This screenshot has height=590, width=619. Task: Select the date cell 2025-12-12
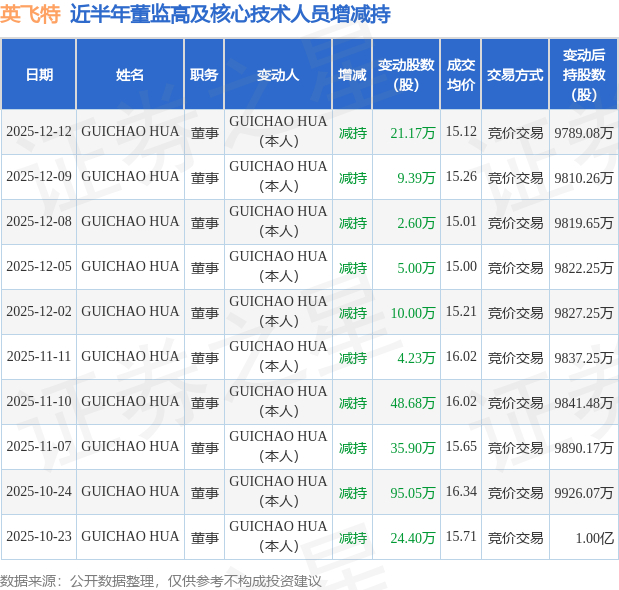pyautogui.click(x=39, y=132)
